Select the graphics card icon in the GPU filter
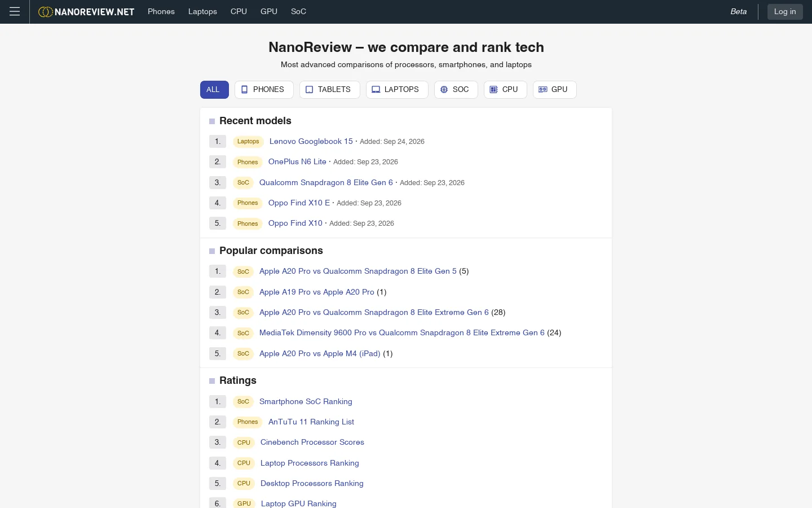812x508 pixels. pyautogui.click(x=543, y=90)
